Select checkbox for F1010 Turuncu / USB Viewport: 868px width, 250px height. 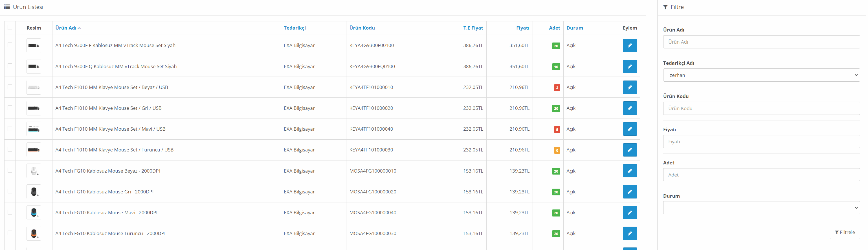point(10,149)
